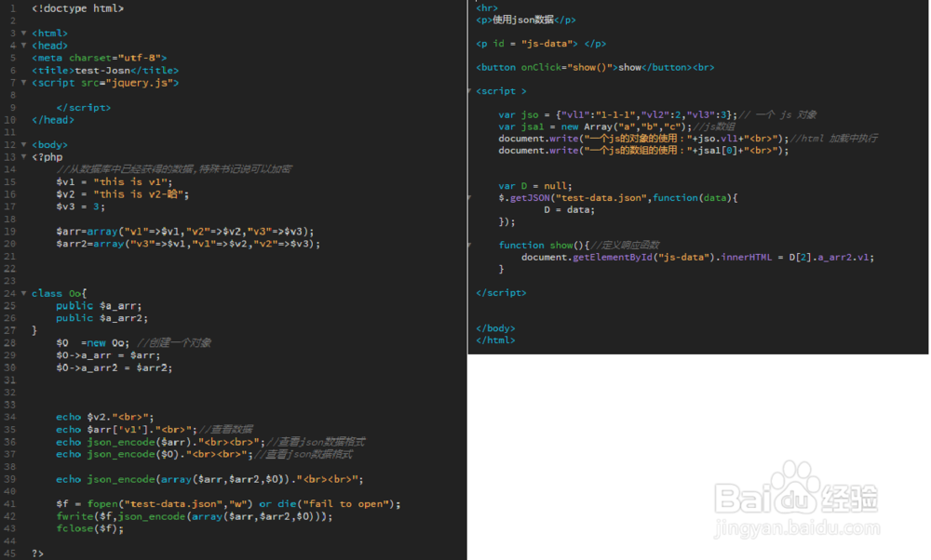The width and height of the screenshot is (931, 560).
Task: Collapse the <?php block fold arrow
Action: click(22, 156)
